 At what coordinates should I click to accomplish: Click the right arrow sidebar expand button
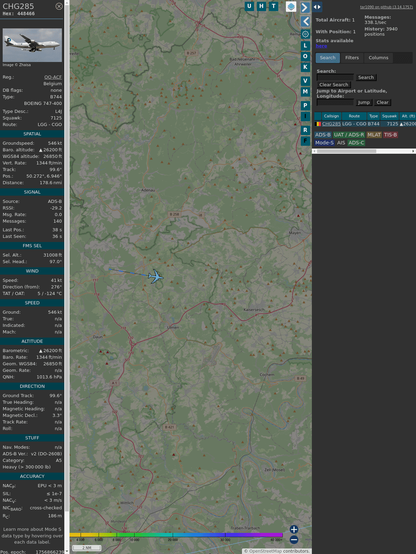pos(305,7)
